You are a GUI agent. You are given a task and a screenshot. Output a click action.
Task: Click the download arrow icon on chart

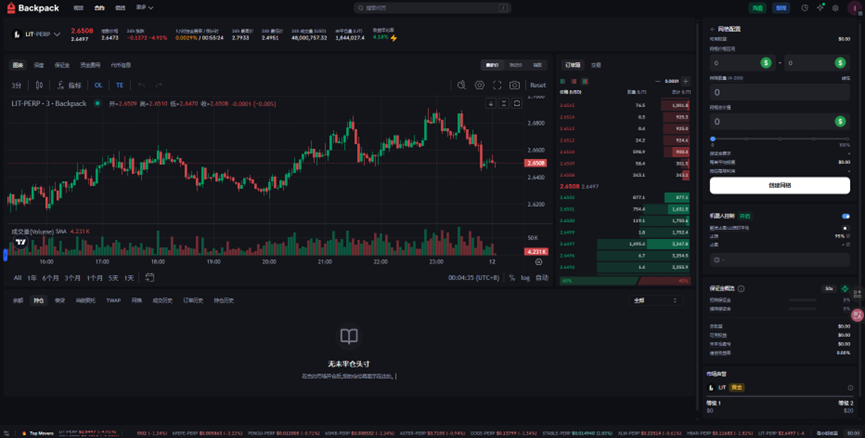click(490, 103)
